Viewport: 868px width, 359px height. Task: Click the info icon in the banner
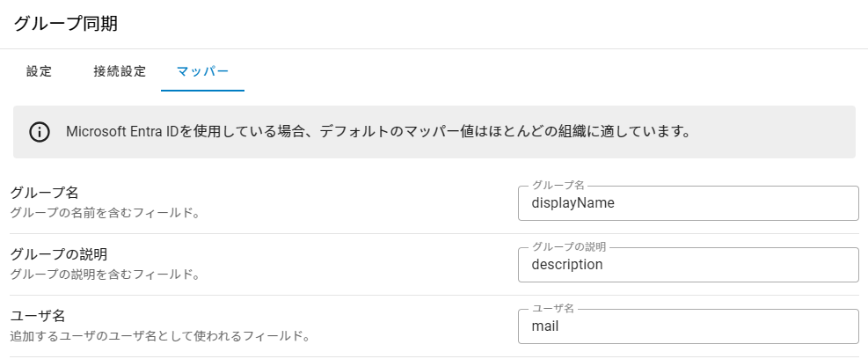pos(40,132)
